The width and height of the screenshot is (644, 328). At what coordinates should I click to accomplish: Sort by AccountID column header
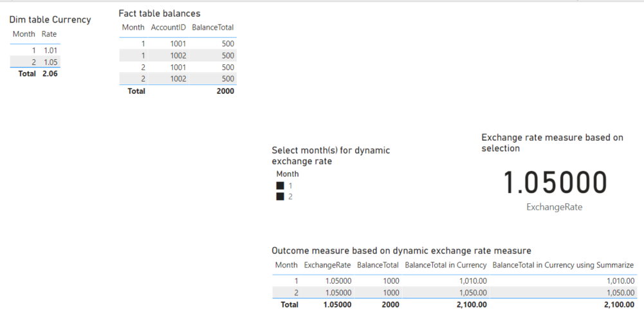169,28
